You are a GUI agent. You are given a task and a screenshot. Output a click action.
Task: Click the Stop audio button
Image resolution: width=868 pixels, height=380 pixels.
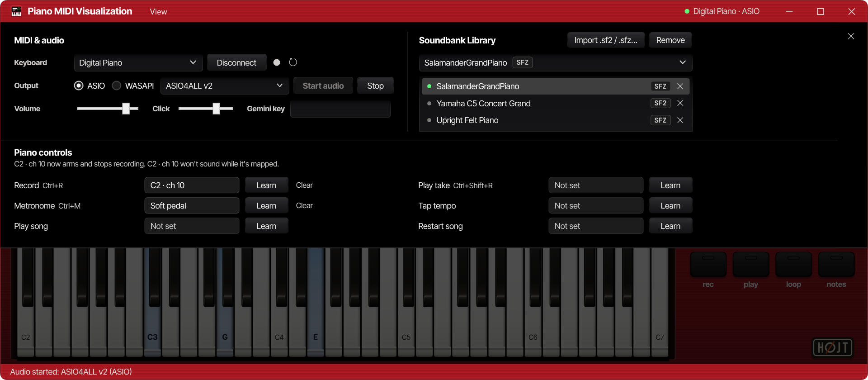point(375,86)
